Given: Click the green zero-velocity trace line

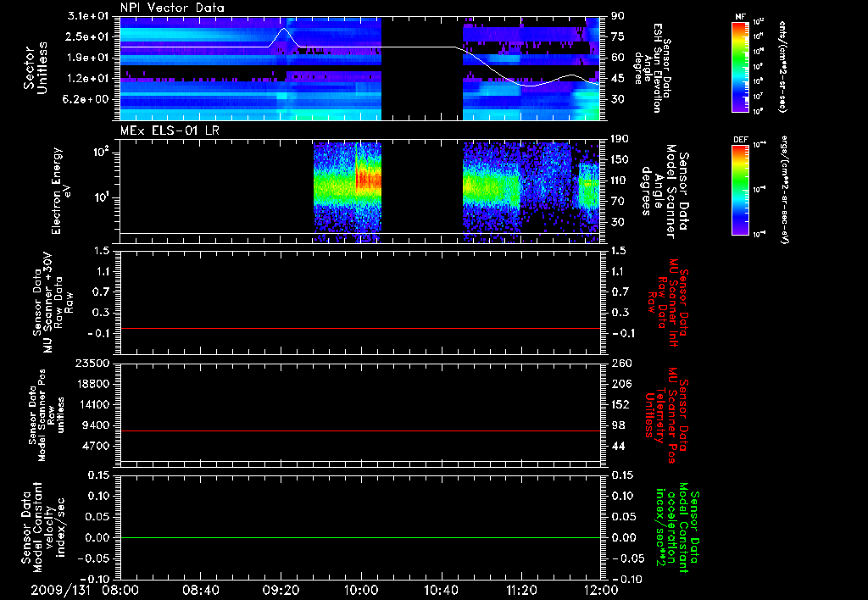Looking at the screenshot, I should click(359, 537).
